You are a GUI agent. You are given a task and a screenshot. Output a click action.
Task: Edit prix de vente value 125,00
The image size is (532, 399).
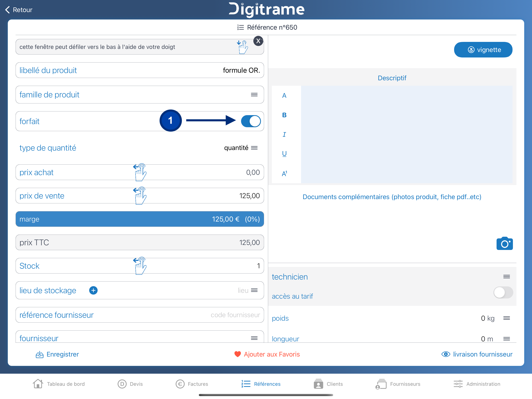coord(249,196)
